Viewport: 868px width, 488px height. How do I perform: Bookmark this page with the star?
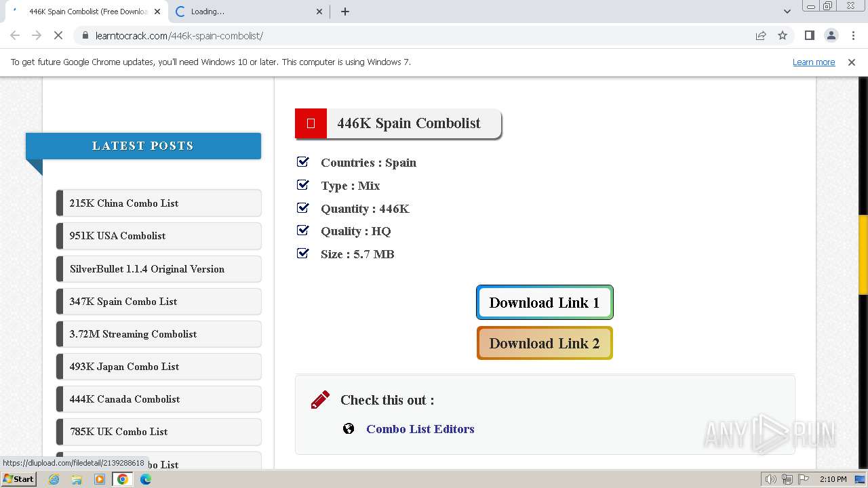[x=783, y=35]
